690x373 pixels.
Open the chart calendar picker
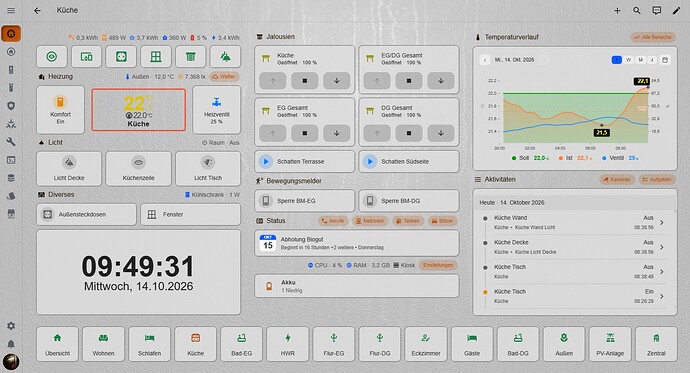point(665,60)
